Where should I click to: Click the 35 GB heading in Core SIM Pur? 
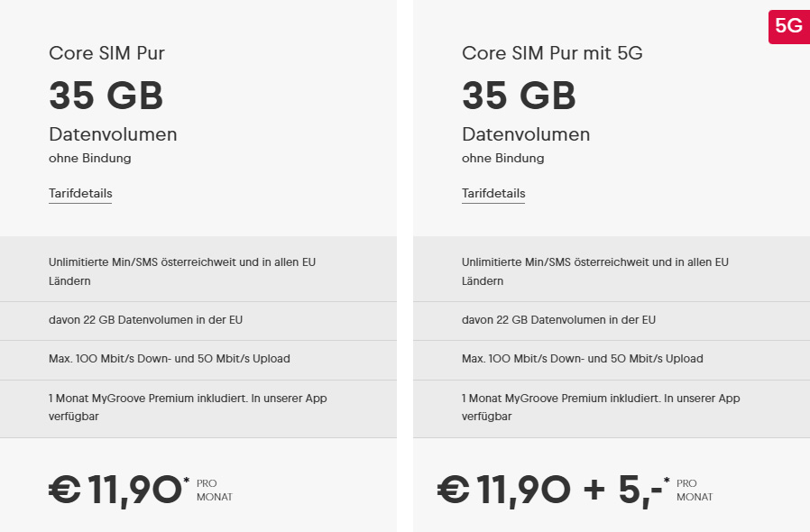point(106,96)
